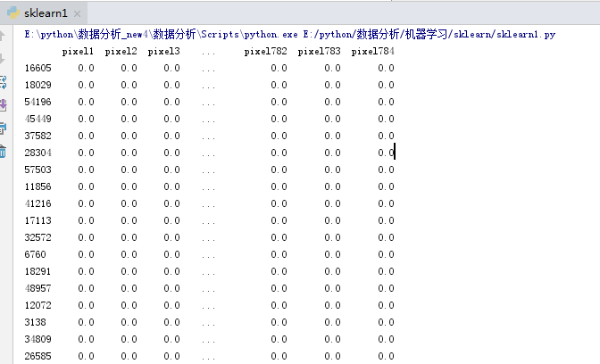Click the Python icon on sklearn1 tab
600x364 pixels.
click(13, 13)
